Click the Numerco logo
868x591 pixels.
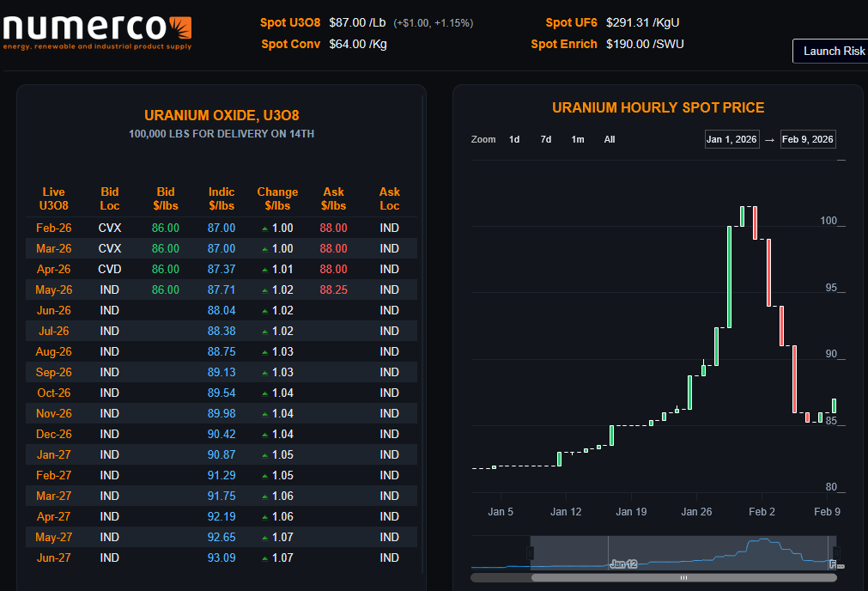click(x=97, y=33)
